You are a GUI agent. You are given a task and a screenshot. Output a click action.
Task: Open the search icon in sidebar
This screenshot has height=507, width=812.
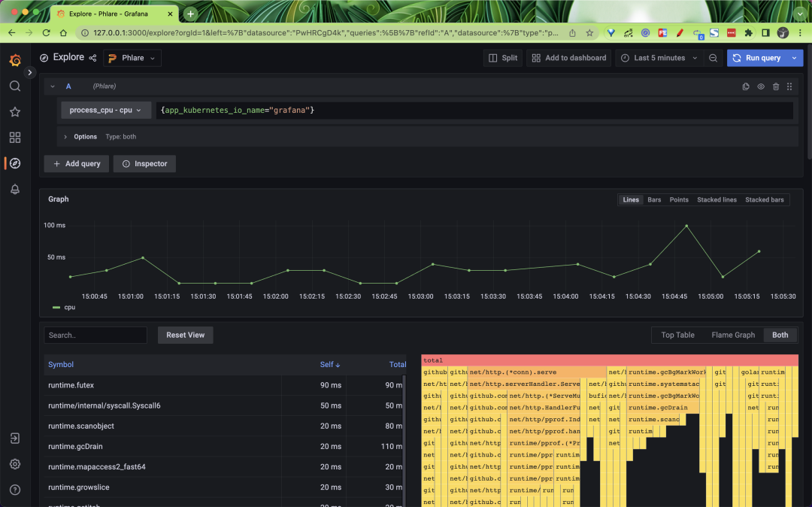(15, 87)
